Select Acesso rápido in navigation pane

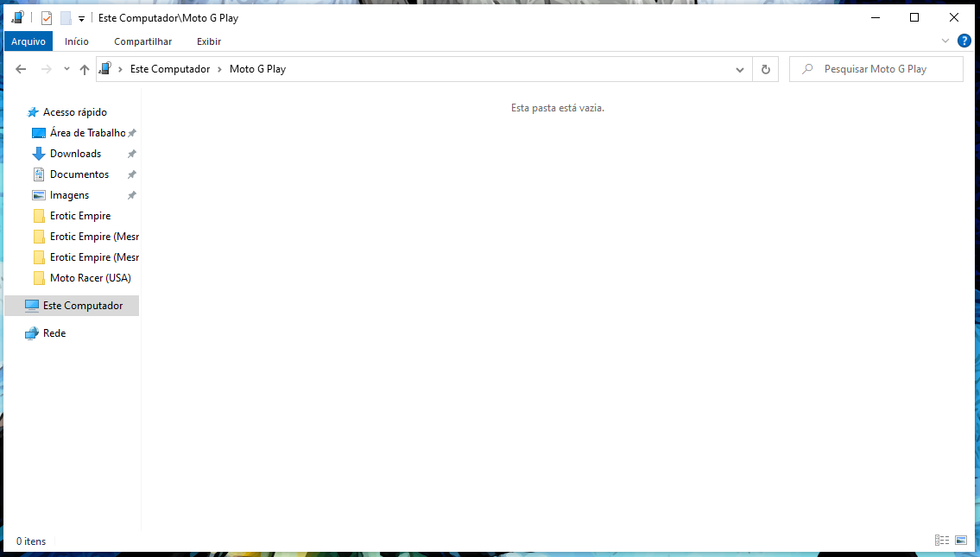[x=75, y=112]
